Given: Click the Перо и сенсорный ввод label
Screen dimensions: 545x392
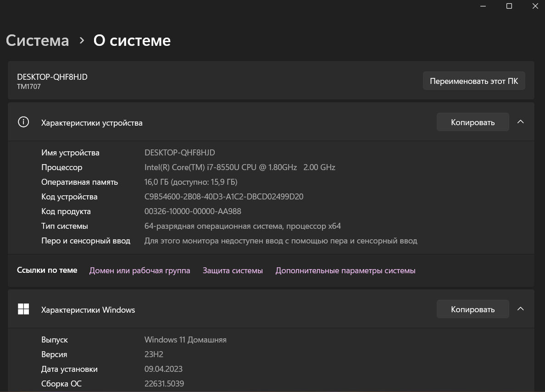Looking at the screenshot, I should [86, 241].
